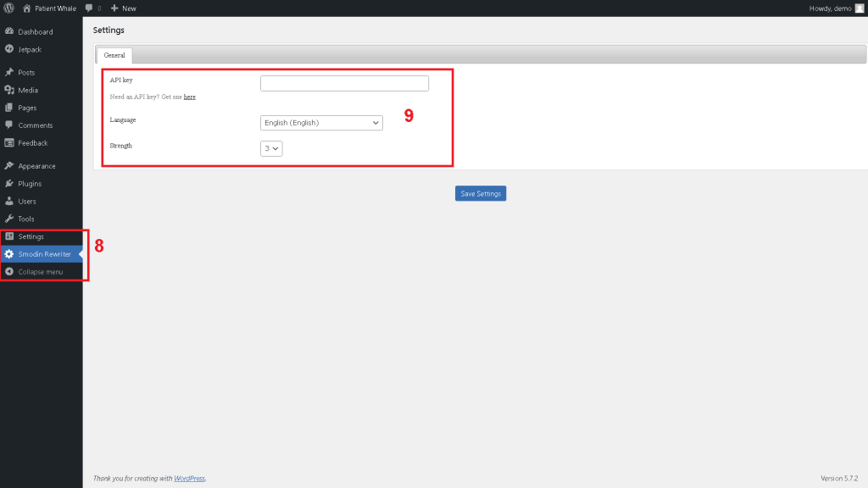Open the Language dropdown
The image size is (868, 488).
pyautogui.click(x=320, y=122)
